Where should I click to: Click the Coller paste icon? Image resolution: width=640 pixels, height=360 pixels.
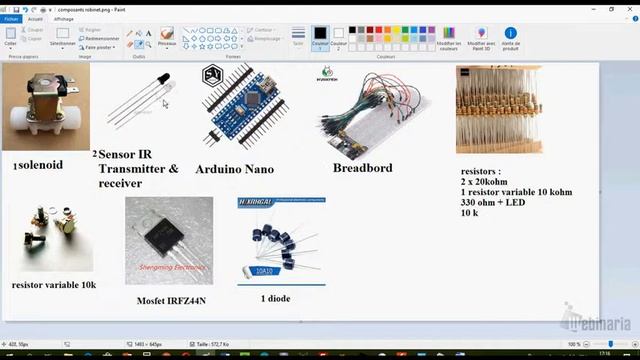pyautogui.click(x=10, y=33)
